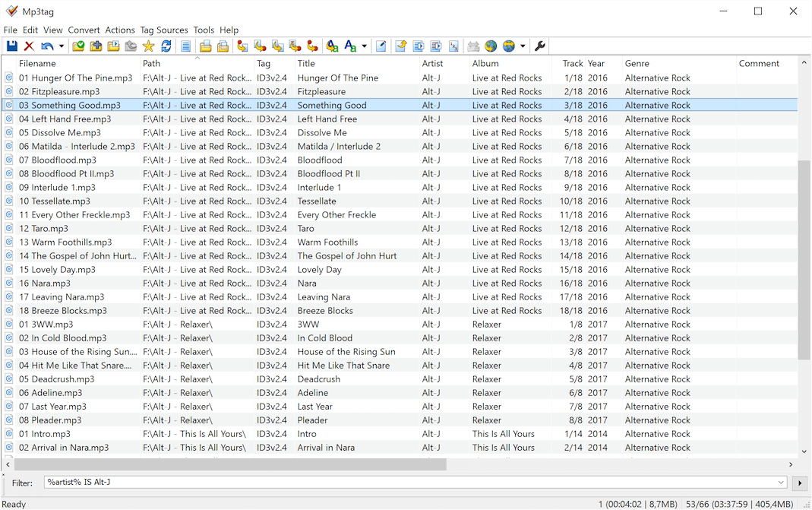This screenshot has width=812, height=510.
Task: Open the Undo dropdown arrow
Action: [62, 46]
